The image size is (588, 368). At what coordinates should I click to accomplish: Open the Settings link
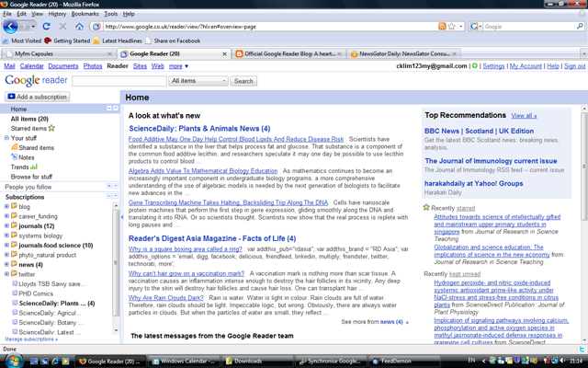(x=493, y=65)
